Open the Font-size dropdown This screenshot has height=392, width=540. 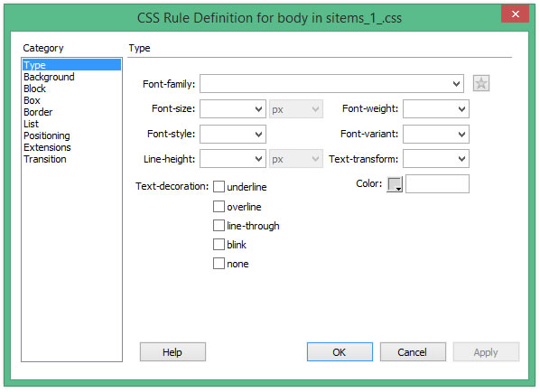[233, 109]
